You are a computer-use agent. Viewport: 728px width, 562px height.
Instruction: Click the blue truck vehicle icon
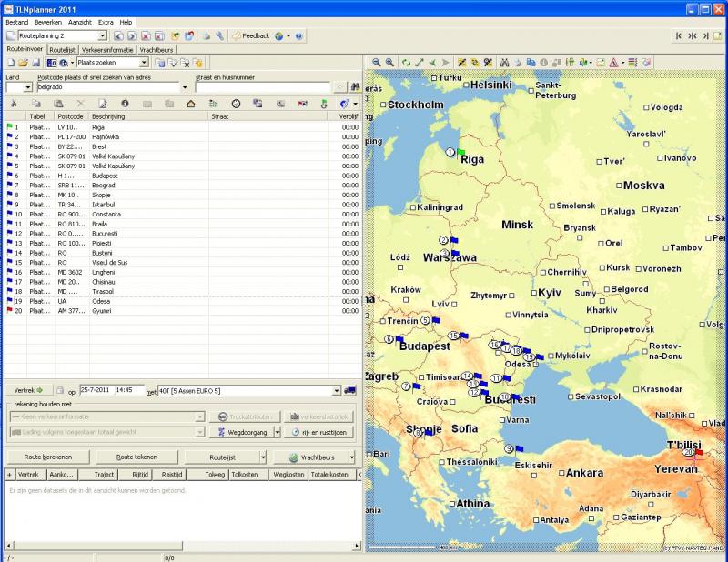pos(350,391)
